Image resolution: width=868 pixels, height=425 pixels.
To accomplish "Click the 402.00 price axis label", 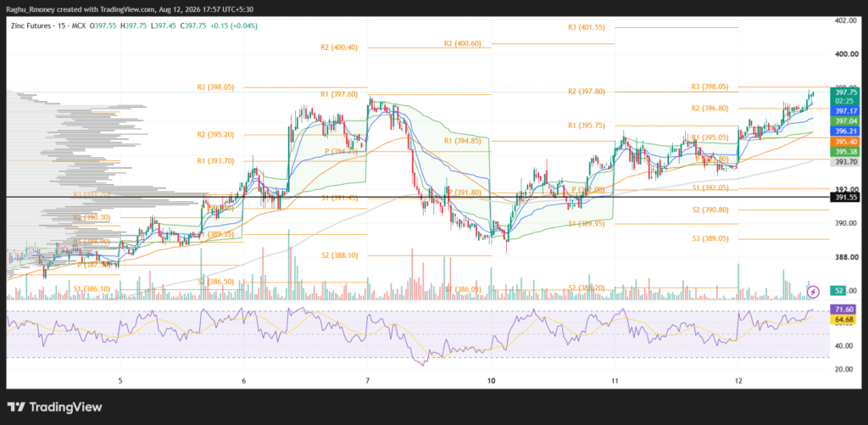I will coord(847,20).
